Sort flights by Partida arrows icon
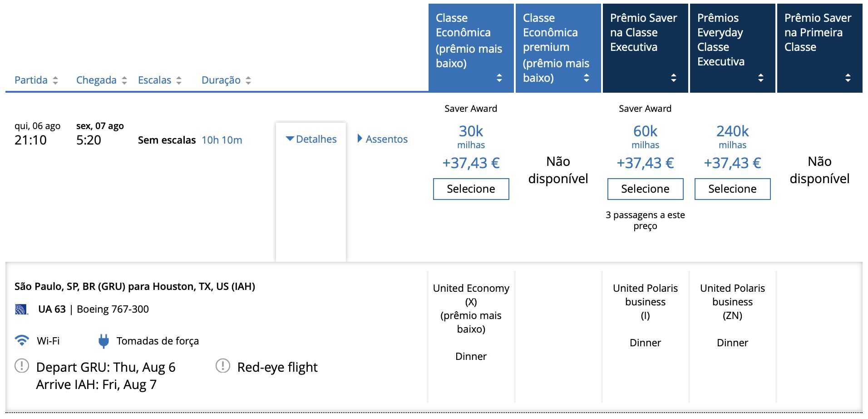Screen dimensions: 868x419 click(x=55, y=80)
